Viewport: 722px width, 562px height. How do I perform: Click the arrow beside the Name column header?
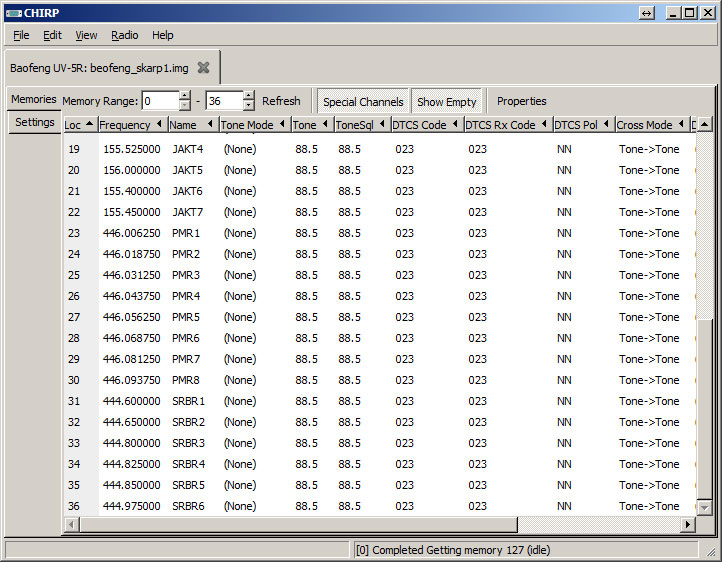[x=210, y=125]
